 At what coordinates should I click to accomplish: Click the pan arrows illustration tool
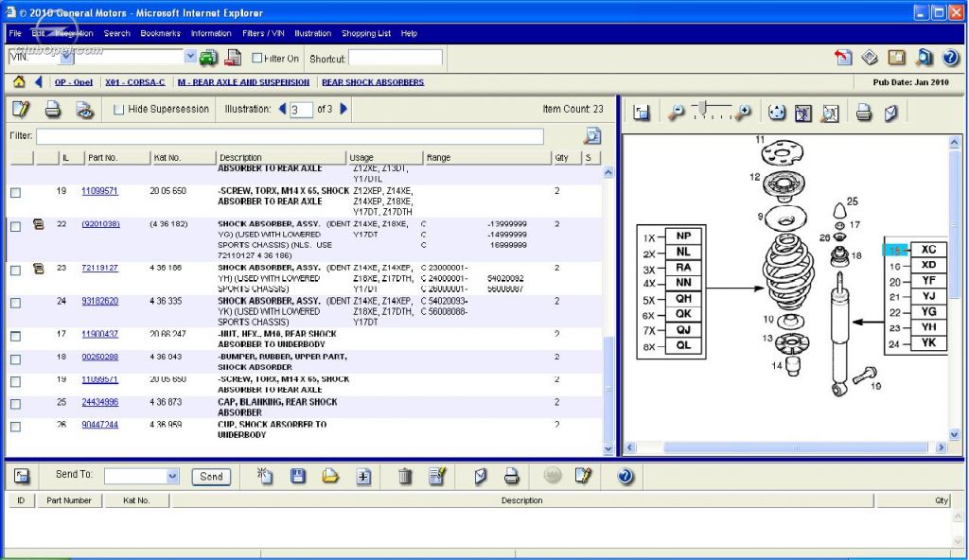click(x=776, y=112)
